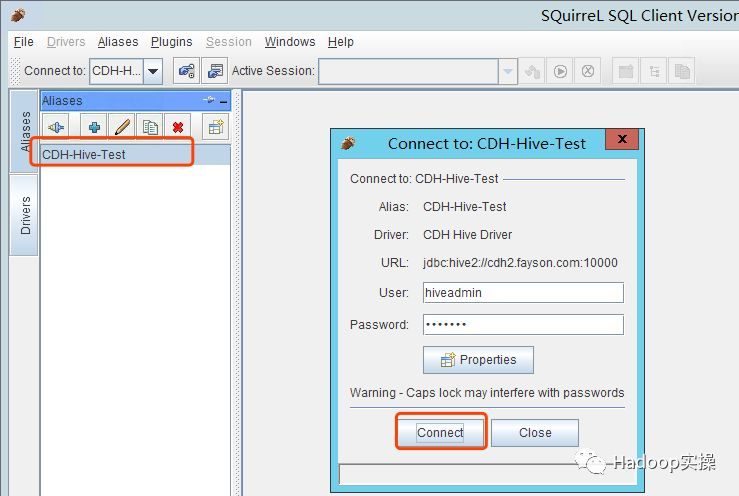Click the SQuirreL acorn icon in dialog title
The width and height of the screenshot is (739, 496).
(348, 143)
